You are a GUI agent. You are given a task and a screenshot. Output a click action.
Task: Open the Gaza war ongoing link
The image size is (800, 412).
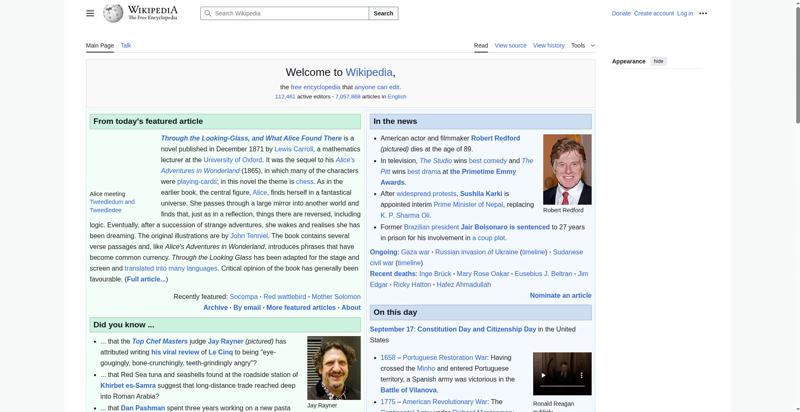(415, 252)
